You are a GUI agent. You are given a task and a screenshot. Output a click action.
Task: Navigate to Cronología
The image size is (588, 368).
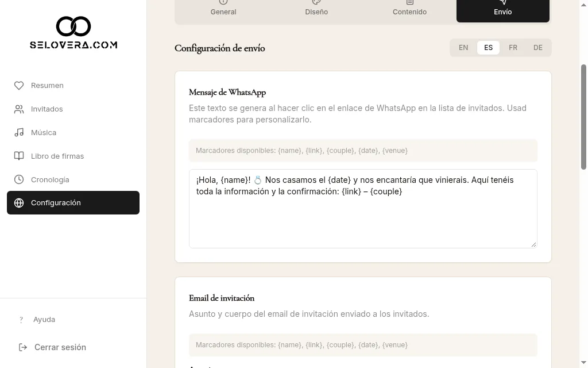tap(73, 179)
